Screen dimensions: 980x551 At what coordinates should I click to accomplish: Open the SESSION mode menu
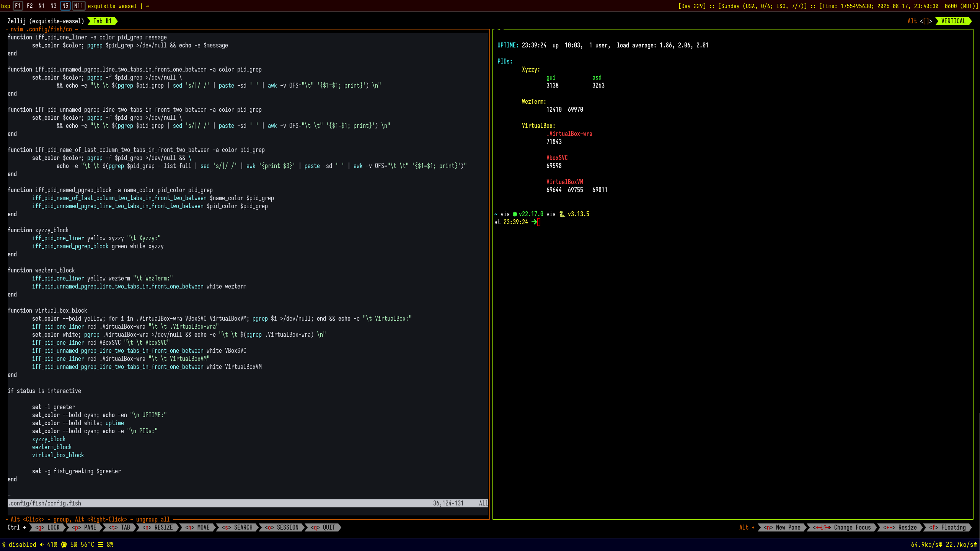click(282, 527)
